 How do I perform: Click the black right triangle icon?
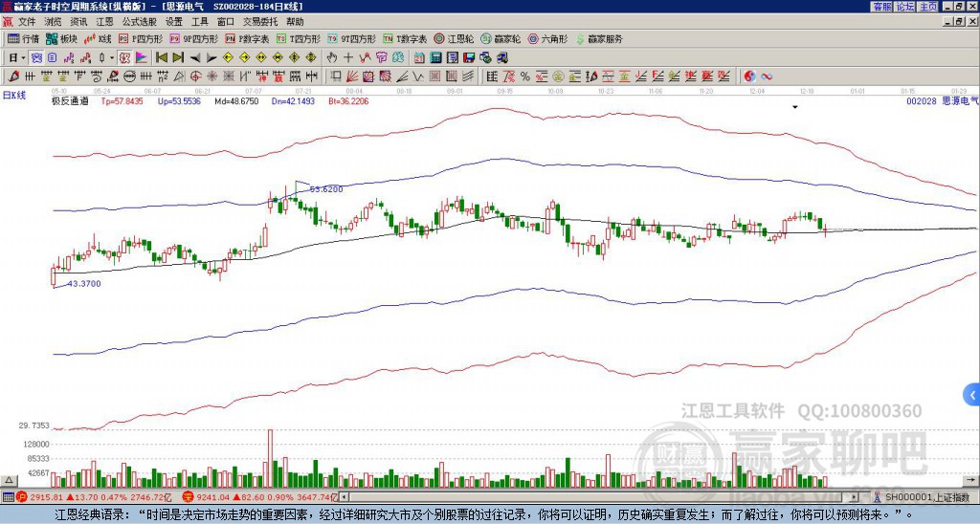tap(212, 58)
